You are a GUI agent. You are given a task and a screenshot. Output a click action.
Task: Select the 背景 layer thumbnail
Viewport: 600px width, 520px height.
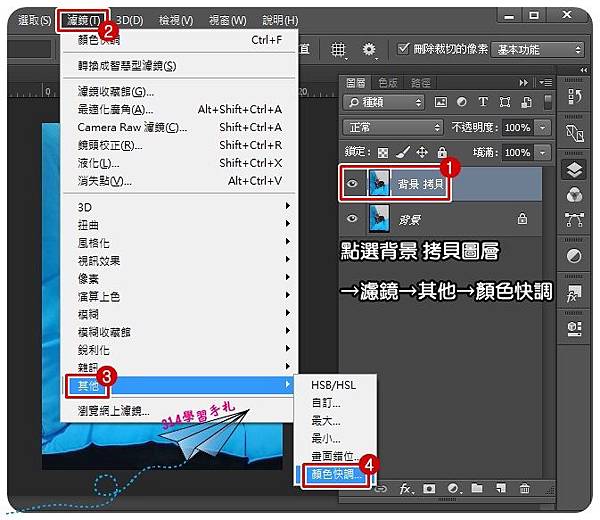coord(379,219)
